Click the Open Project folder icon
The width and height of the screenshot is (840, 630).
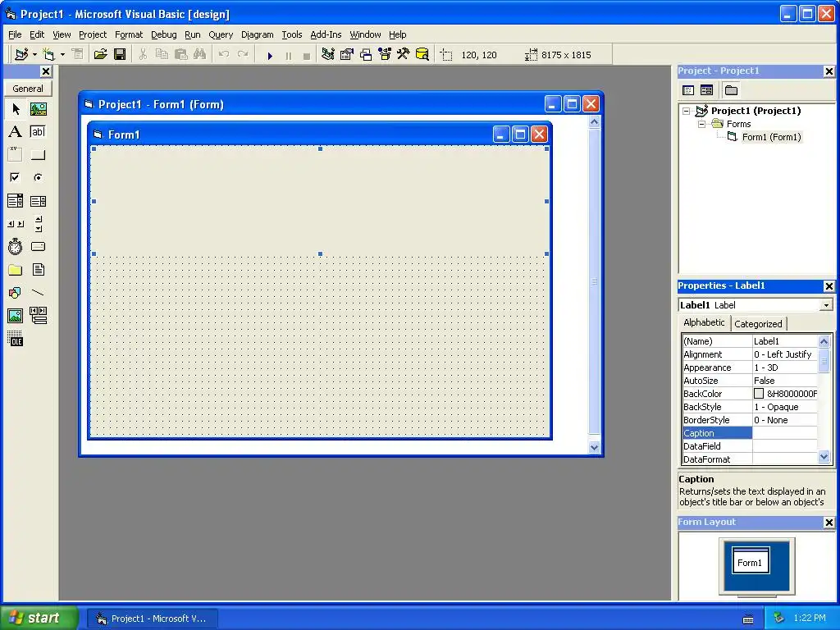(x=100, y=55)
